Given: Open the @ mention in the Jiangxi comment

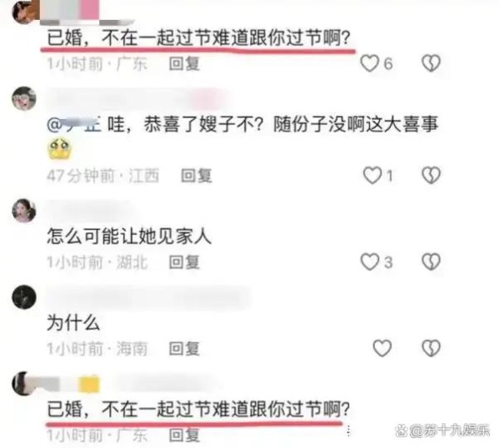Looking at the screenshot, I should pos(74,124).
